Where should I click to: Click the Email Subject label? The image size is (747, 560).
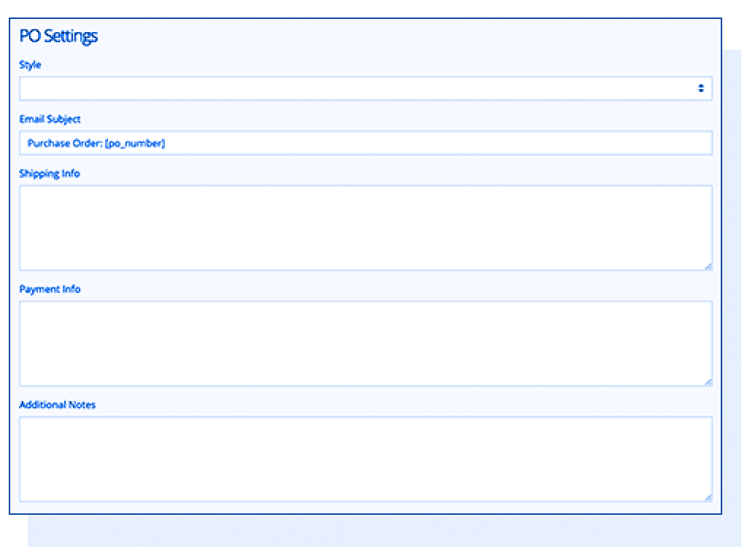pos(50,119)
